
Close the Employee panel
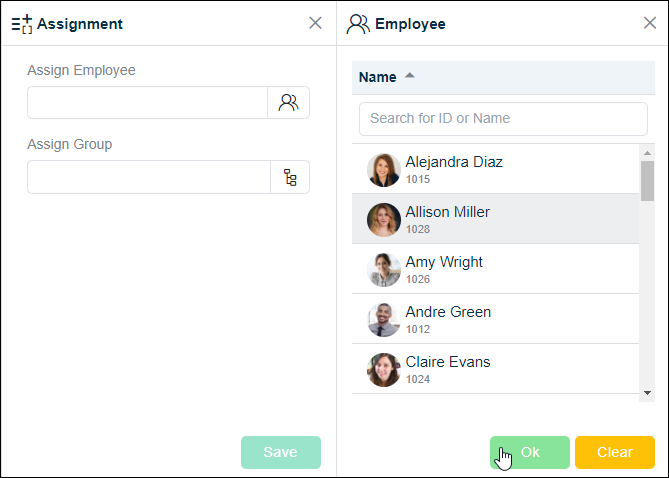(650, 23)
